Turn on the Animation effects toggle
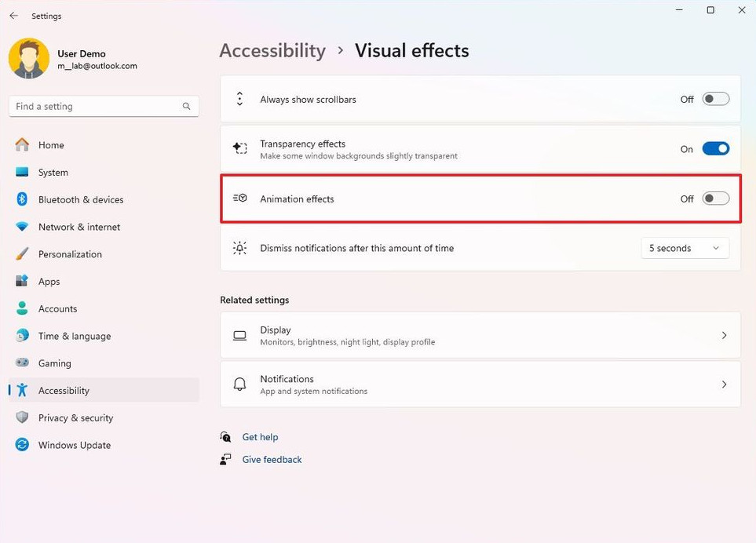This screenshot has height=543, width=756. [x=715, y=199]
